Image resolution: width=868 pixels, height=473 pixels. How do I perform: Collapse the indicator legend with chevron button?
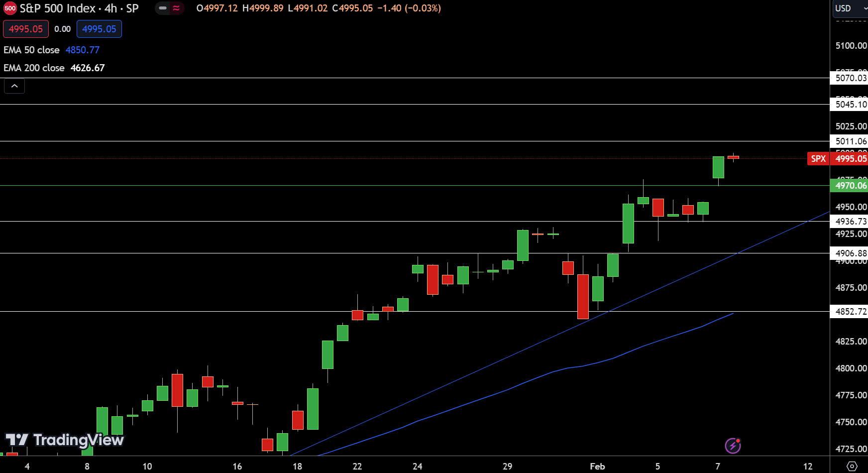pyautogui.click(x=14, y=86)
